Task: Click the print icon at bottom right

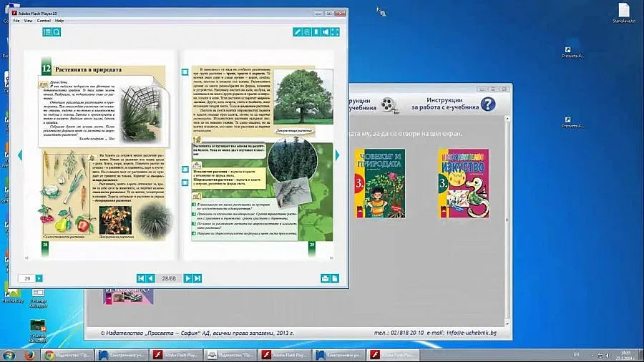Action: [x=325, y=278]
